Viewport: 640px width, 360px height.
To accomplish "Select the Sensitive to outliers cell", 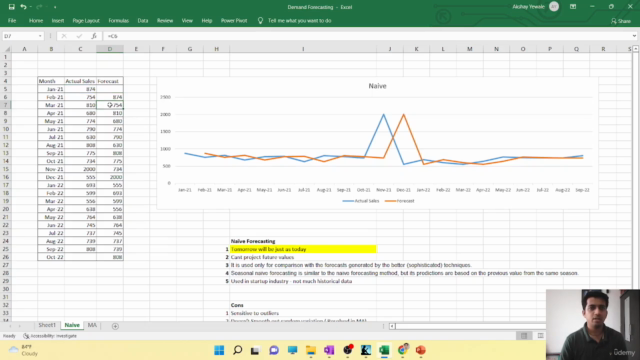I will pyautogui.click(x=303, y=313).
